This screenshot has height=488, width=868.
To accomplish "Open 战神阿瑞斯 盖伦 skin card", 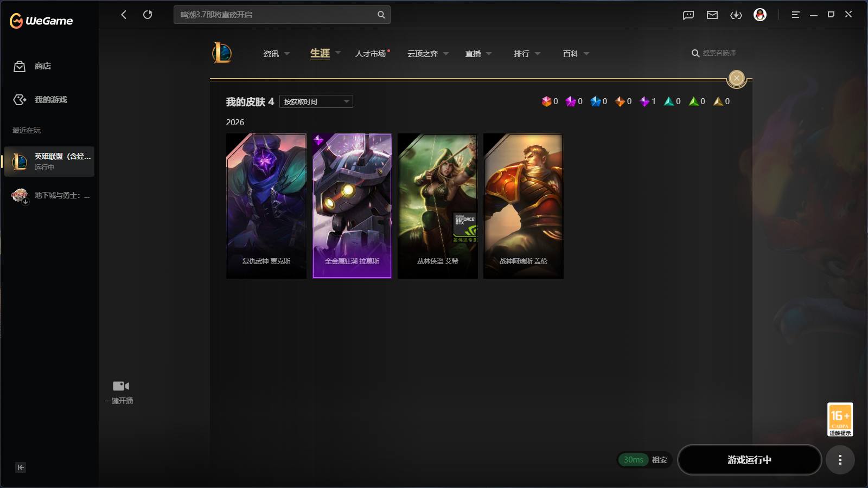I will click(524, 206).
